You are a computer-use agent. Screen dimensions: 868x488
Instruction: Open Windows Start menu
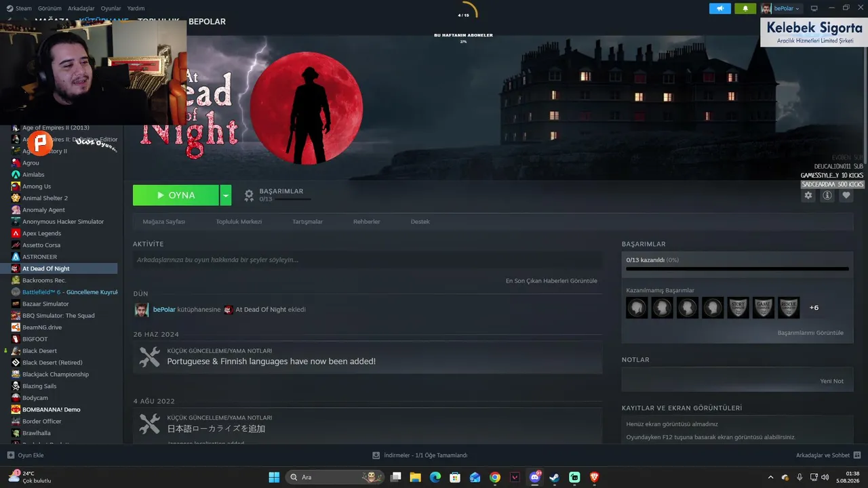[x=274, y=477]
